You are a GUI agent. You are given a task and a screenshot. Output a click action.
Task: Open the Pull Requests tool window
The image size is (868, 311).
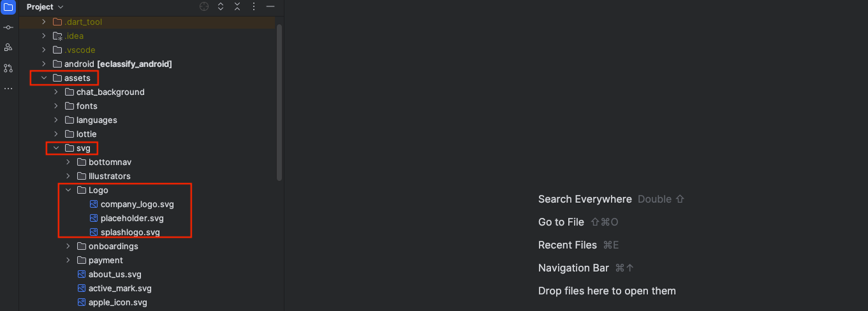(8, 68)
